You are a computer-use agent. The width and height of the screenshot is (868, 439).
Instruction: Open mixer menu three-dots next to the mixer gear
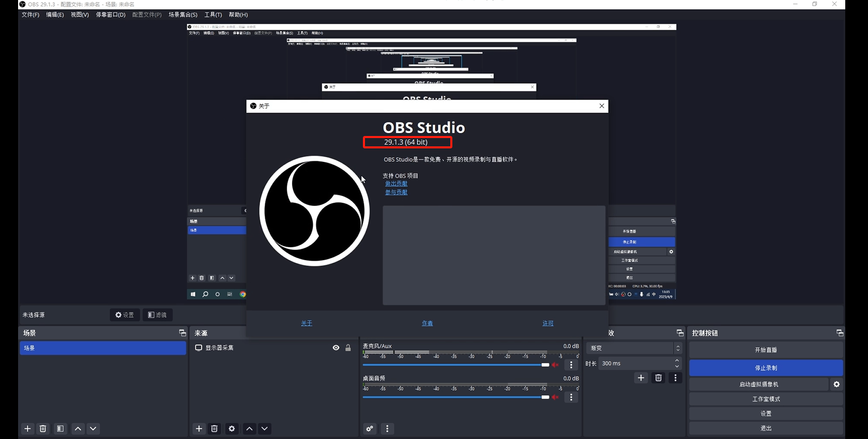387,429
